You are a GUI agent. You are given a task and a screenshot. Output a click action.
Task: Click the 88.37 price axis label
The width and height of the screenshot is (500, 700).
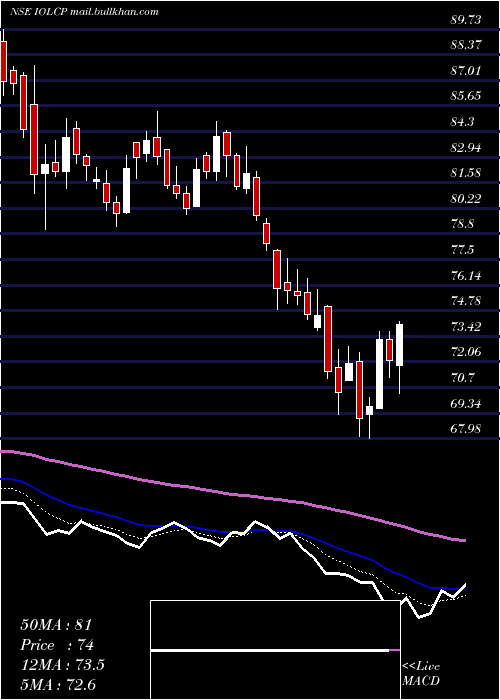pos(467,45)
